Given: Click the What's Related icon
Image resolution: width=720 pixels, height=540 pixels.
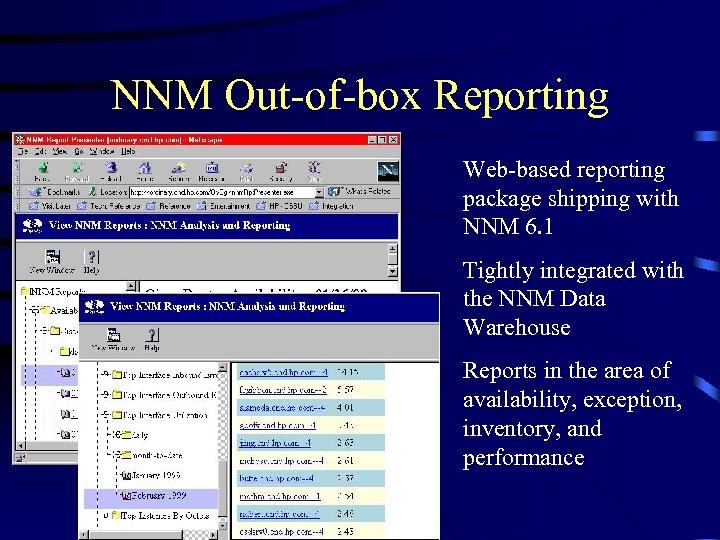Looking at the screenshot, I should (x=333, y=191).
